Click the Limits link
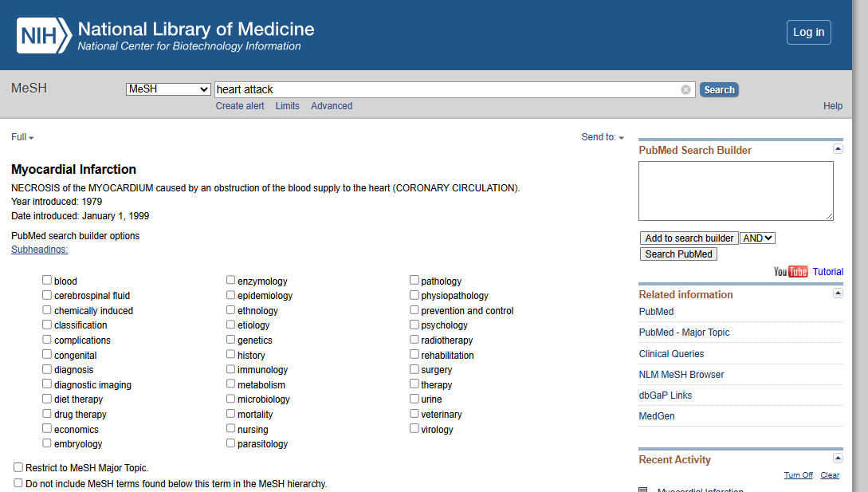Screen dimensions: 868x492 [287, 106]
